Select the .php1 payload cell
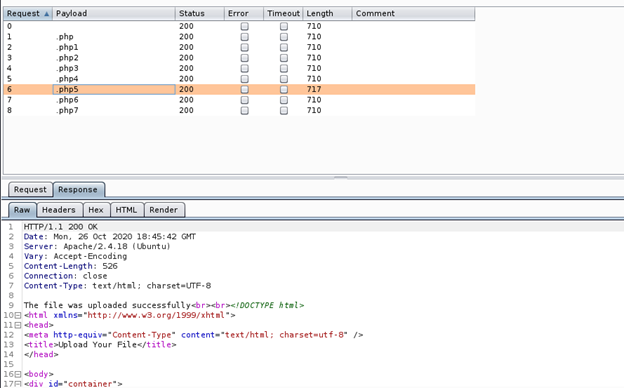The image size is (624, 388). 114,47
